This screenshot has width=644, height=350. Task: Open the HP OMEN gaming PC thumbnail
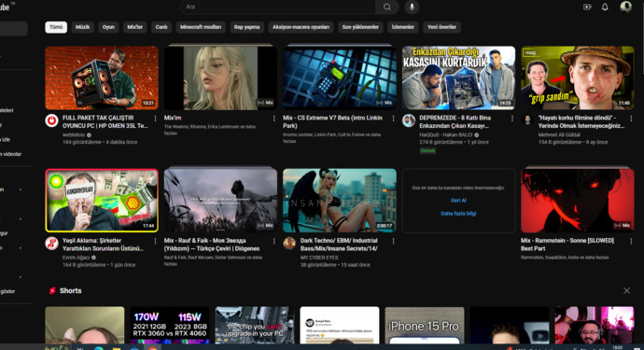pyautogui.click(x=102, y=77)
